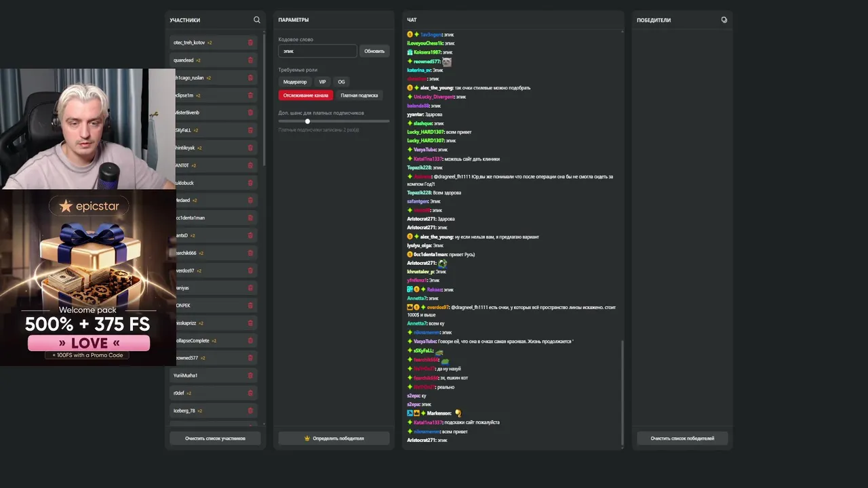
Task: Click chat message 'так очки стилевые можно подобрать'
Action: [x=493, y=88]
